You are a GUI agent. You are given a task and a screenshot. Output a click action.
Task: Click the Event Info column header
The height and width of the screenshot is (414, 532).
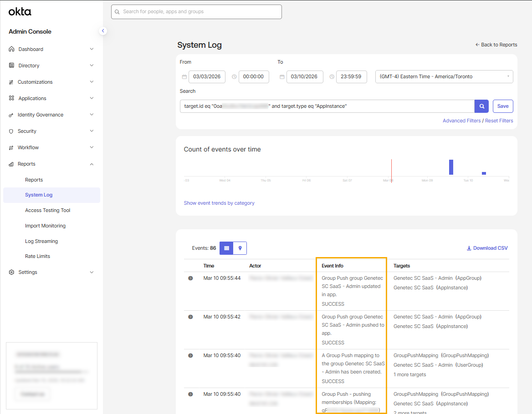332,266
